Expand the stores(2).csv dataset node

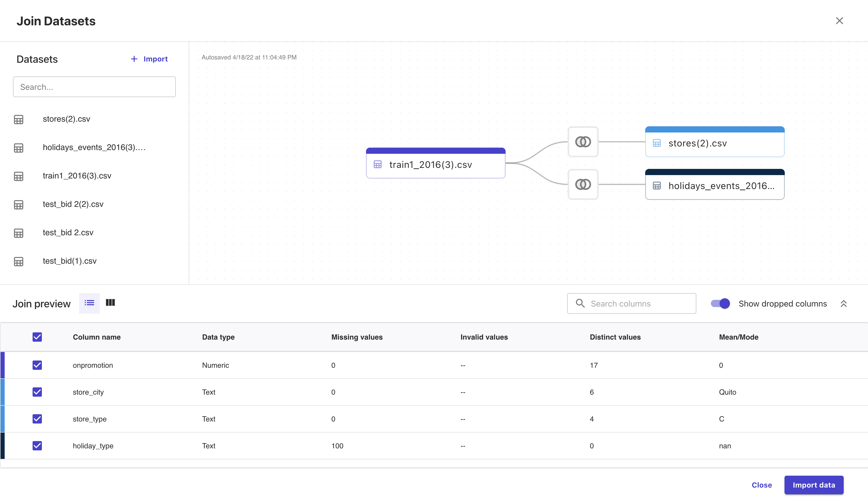[x=714, y=143]
